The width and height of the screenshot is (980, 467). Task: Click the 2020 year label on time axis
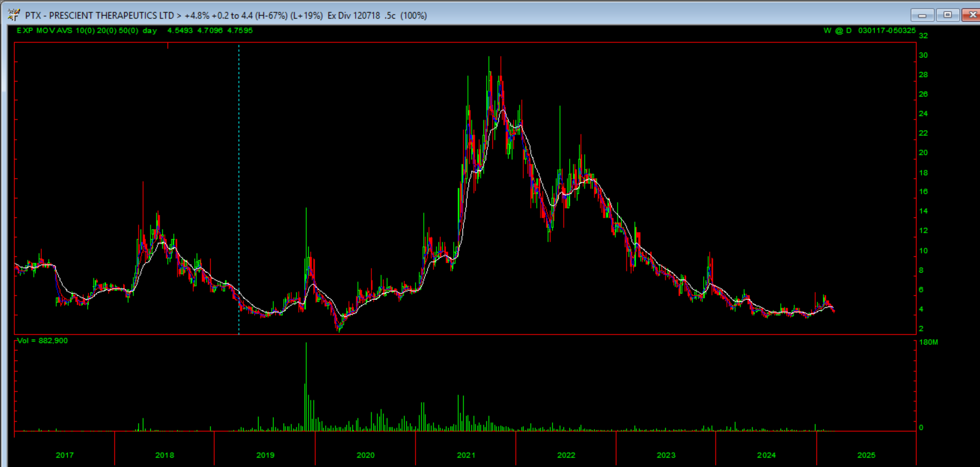coord(365,455)
